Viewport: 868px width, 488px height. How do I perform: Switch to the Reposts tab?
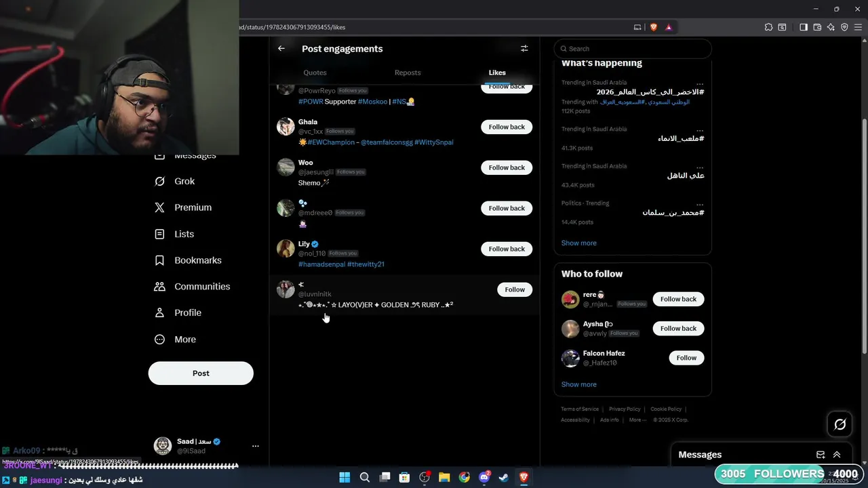click(408, 73)
